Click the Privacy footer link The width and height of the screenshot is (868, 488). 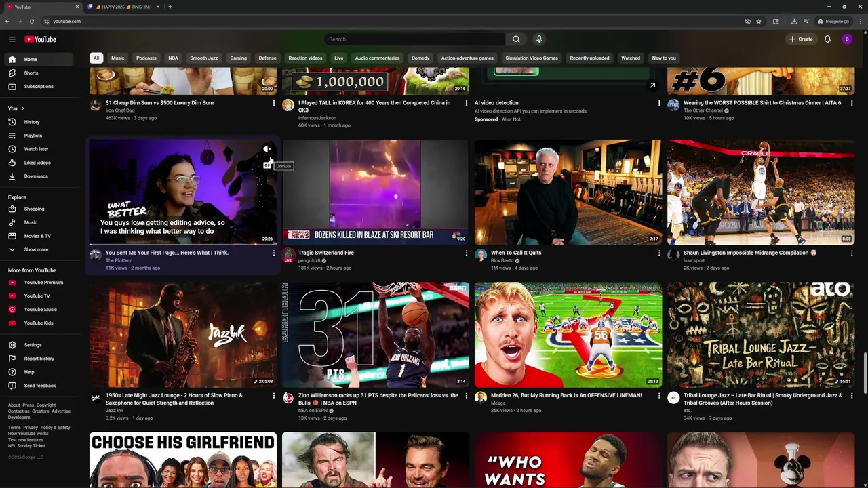(31, 428)
